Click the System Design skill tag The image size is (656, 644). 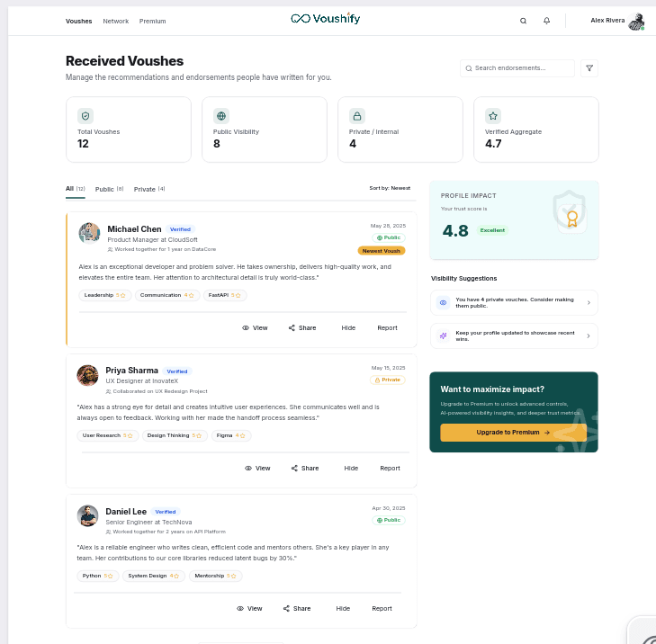[154, 576]
